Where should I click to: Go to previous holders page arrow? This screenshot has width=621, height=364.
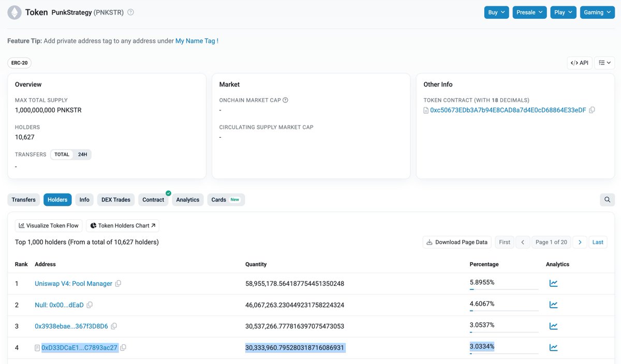[x=523, y=242]
